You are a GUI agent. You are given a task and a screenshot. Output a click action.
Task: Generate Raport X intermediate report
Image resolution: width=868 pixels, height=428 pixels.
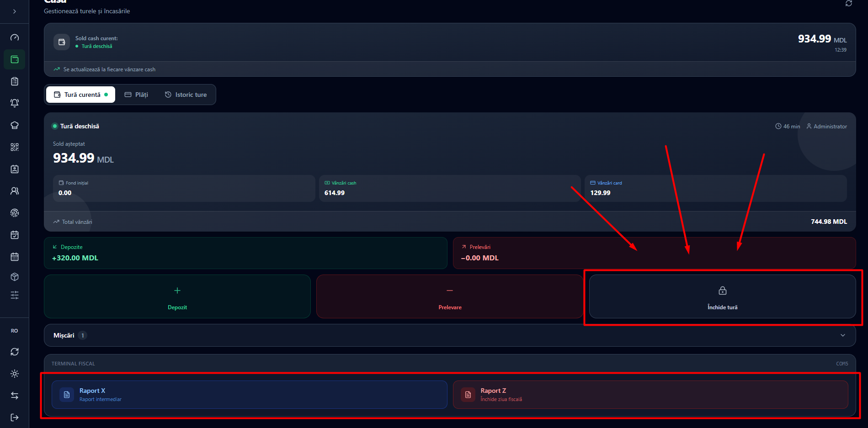(250, 395)
